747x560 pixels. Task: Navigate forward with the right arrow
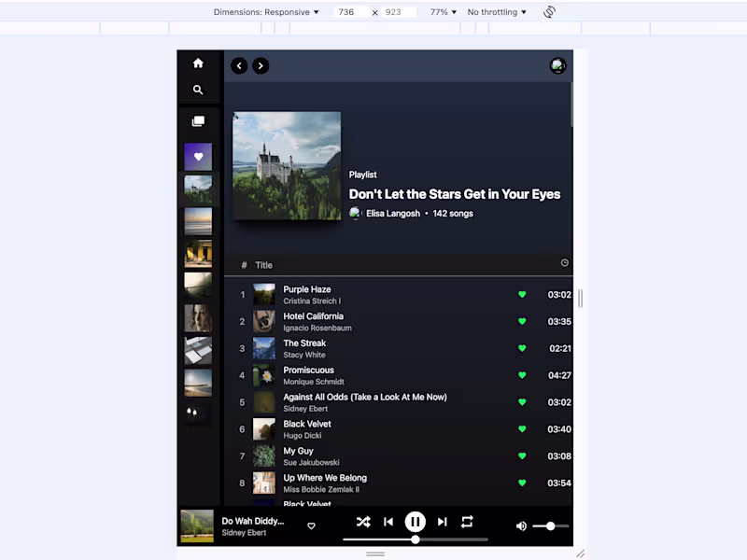click(x=261, y=65)
